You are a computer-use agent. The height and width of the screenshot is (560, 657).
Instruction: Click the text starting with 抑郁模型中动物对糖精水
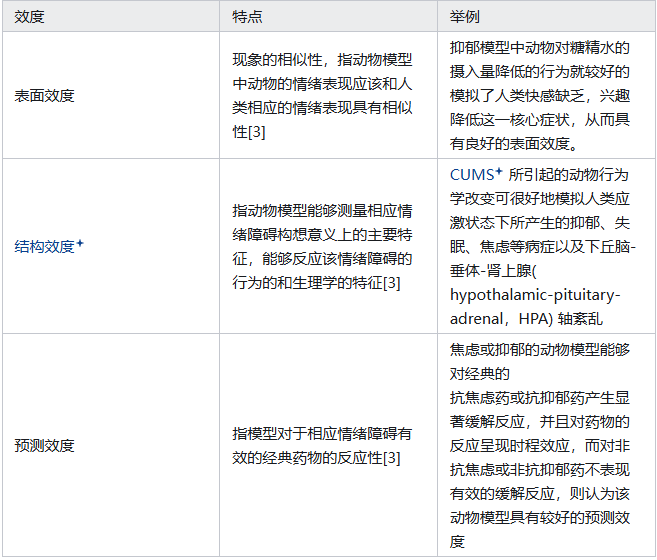tap(540, 96)
